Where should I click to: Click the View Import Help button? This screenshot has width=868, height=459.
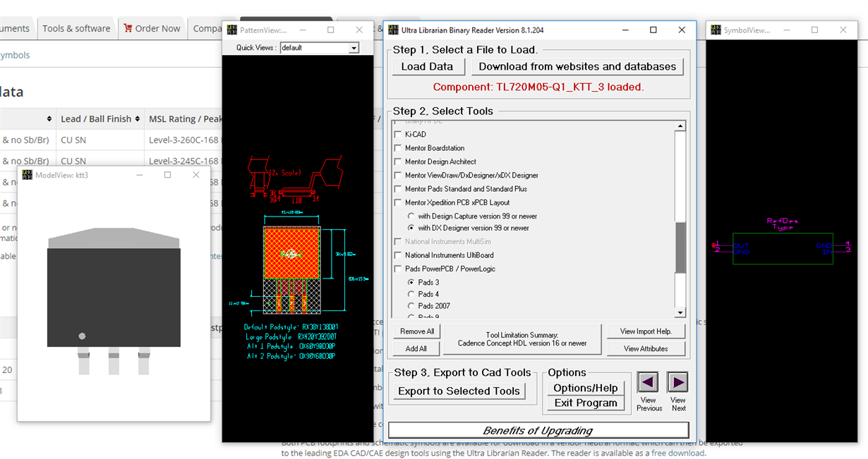pos(646,331)
